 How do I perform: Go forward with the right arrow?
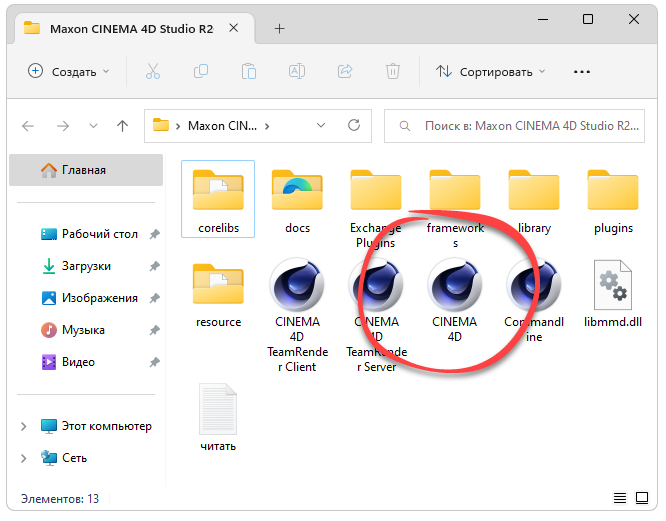(x=63, y=126)
